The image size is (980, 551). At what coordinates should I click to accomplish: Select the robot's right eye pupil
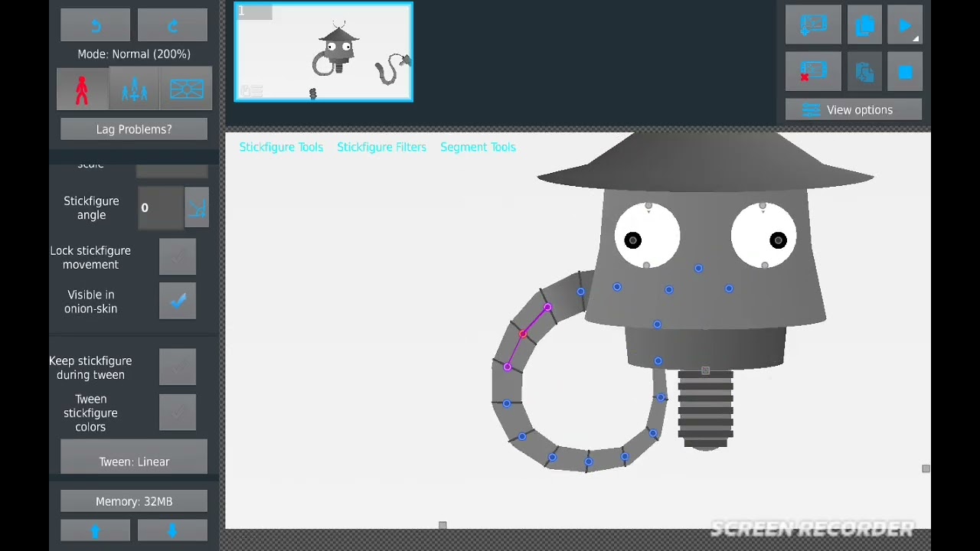[778, 240]
